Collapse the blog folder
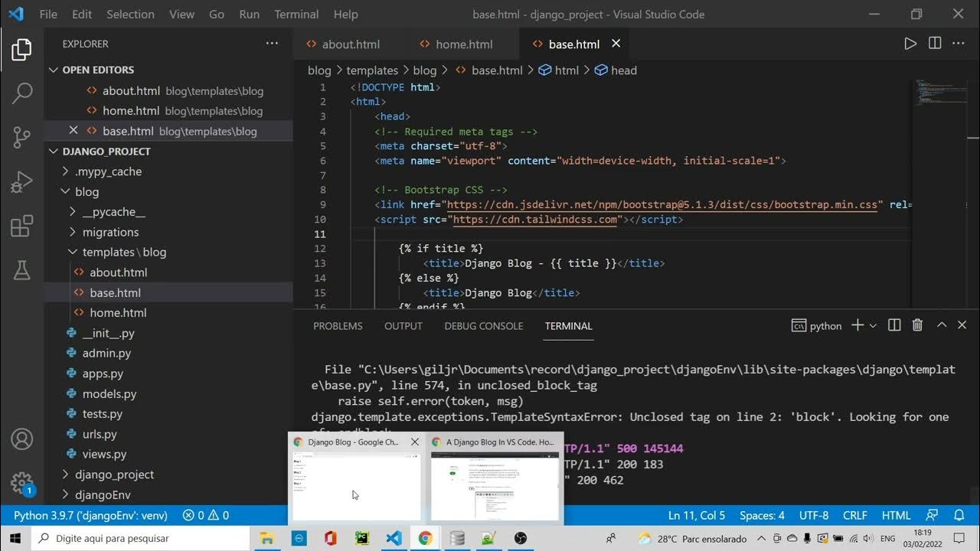 tap(87, 191)
